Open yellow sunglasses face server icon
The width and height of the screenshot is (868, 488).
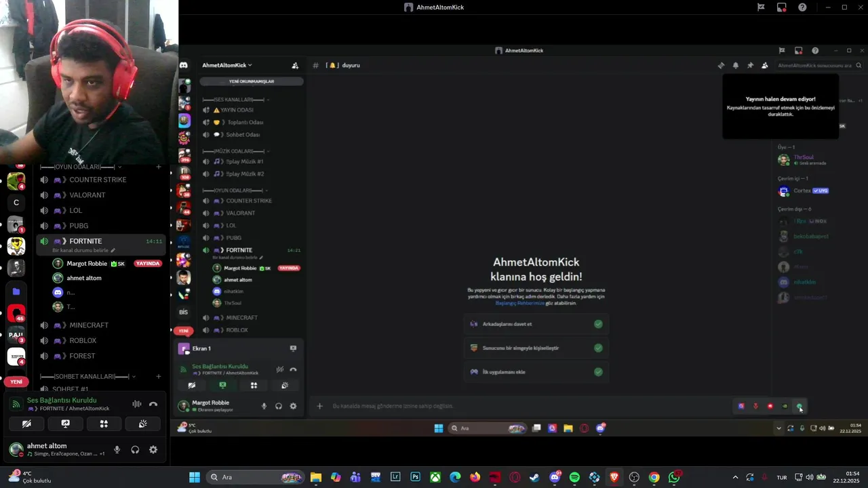(16, 246)
